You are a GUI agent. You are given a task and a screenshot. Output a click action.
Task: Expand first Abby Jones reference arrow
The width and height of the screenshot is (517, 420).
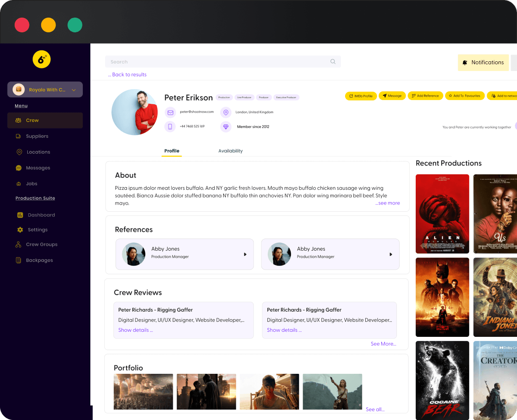pos(245,255)
